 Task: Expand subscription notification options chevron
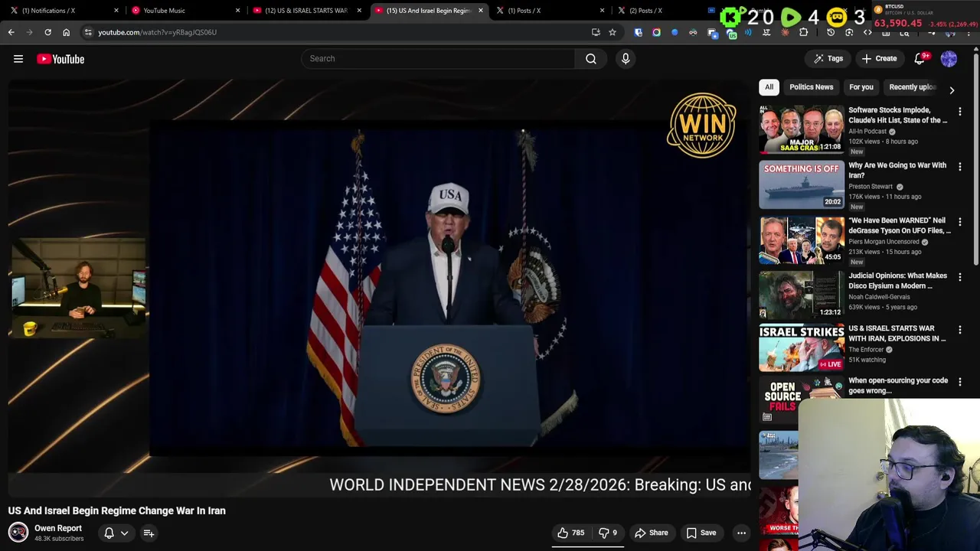[124, 533]
